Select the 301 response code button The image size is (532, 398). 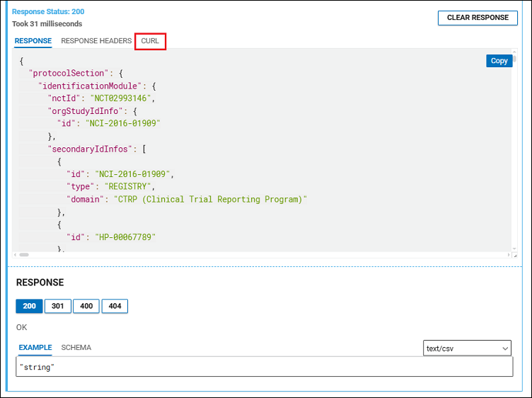tap(58, 306)
